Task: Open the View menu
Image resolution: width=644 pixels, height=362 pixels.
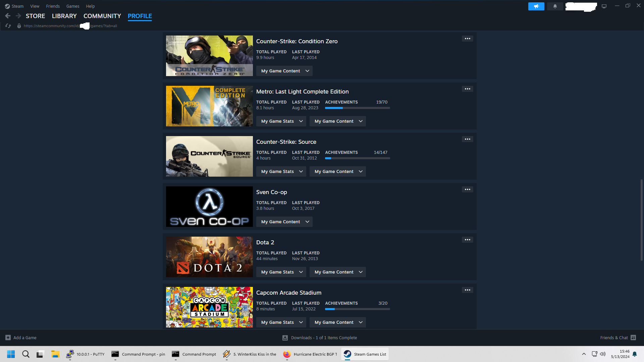Action: coord(35,6)
